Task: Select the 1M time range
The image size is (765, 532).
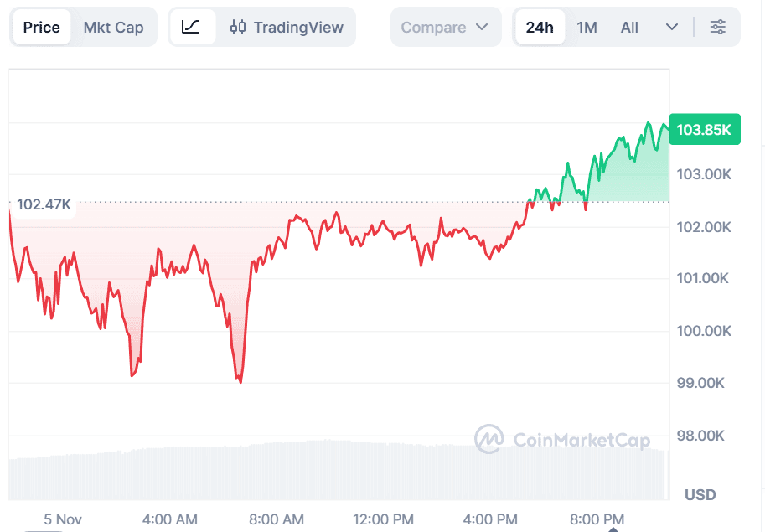Action: pos(587,27)
